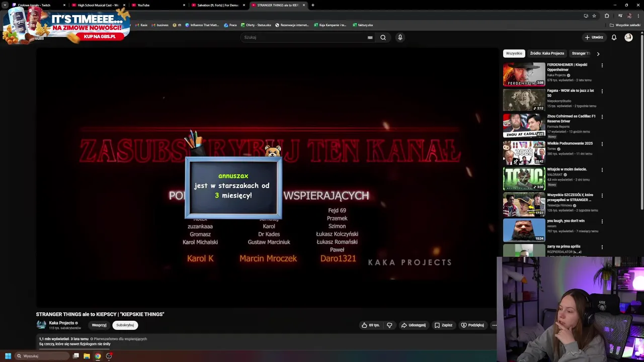Viewport: 644px width, 362px height.
Task: Dislike the video with thumbs-down icon
Action: tap(389, 325)
